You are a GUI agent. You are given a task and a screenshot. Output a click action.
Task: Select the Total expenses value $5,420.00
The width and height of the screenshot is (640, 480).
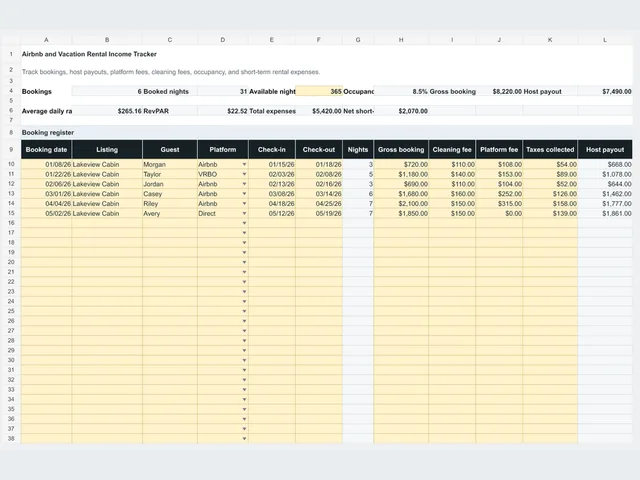[x=319, y=111]
